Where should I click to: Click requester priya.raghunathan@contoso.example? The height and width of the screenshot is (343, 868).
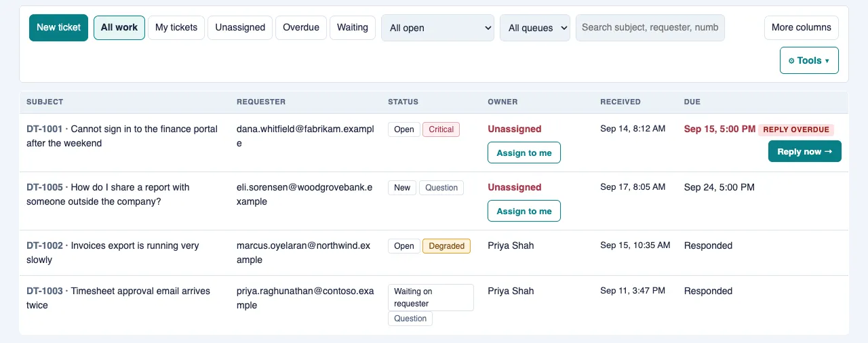305,298
